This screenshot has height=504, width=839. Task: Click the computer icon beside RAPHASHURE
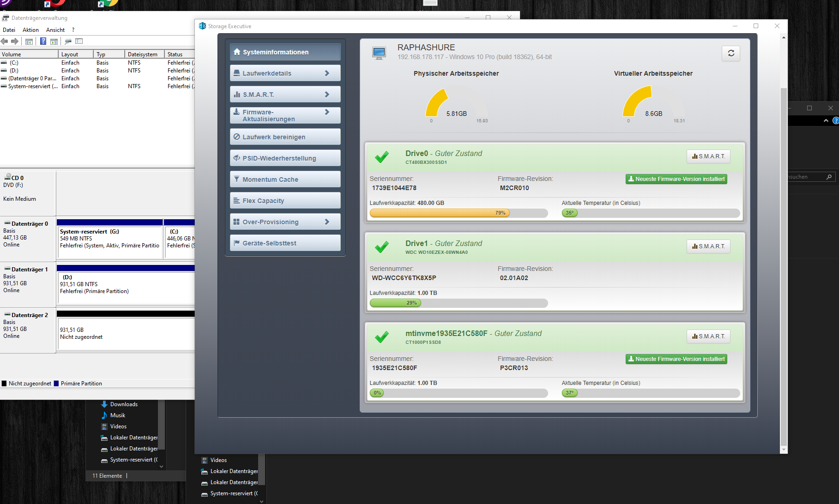tap(379, 53)
